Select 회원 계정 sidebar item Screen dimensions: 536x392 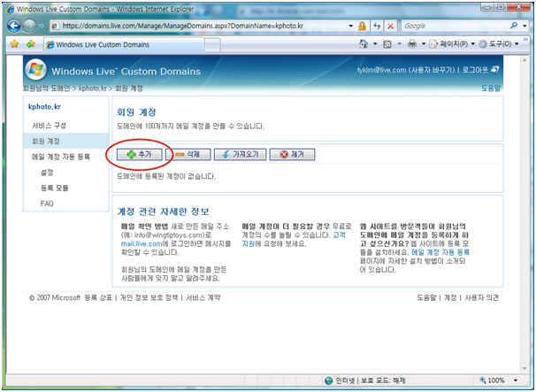coord(66,141)
